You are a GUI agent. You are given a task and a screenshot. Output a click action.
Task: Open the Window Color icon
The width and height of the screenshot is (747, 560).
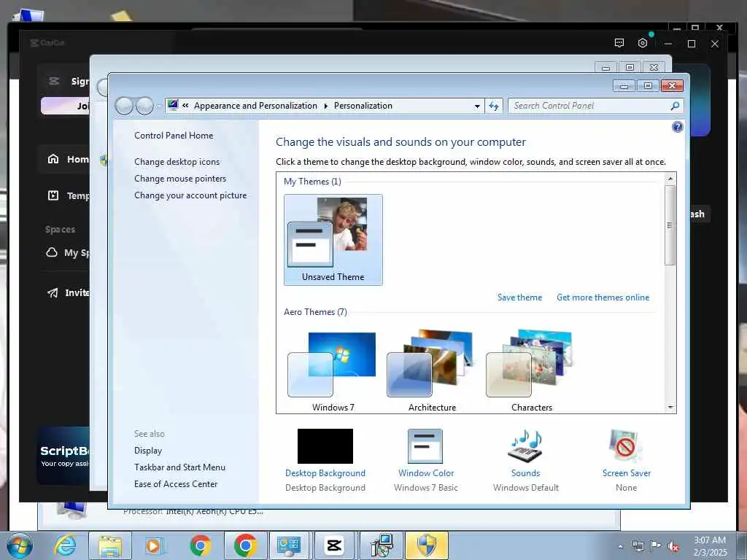425,446
